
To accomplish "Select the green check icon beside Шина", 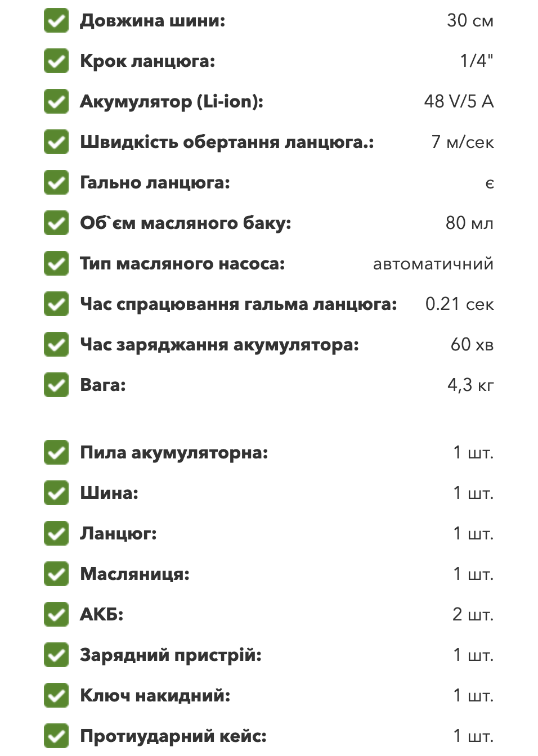I will click(56, 493).
